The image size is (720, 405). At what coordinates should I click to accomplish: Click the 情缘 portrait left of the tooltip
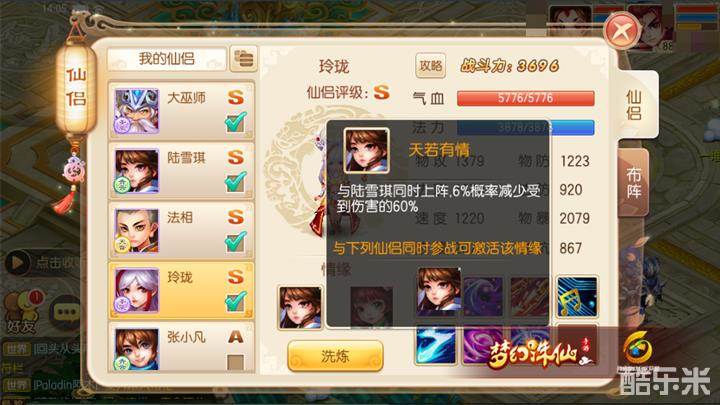click(300, 307)
